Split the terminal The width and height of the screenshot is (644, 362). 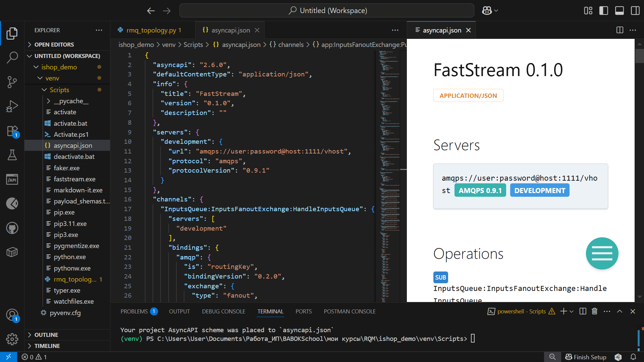click(x=583, y=311)
